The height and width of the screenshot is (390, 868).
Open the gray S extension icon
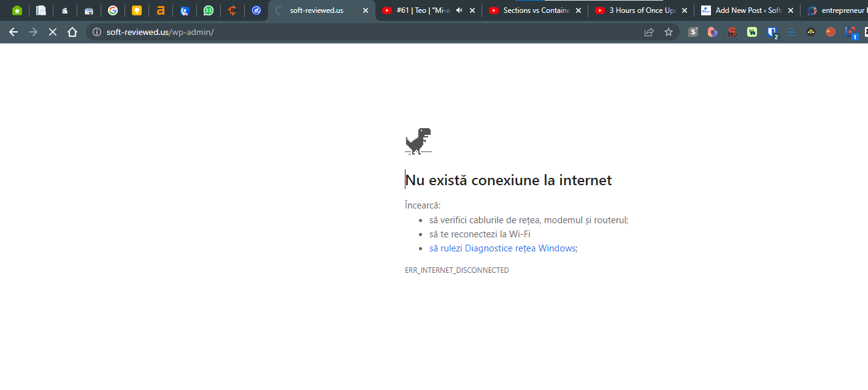tap(693, 32)
